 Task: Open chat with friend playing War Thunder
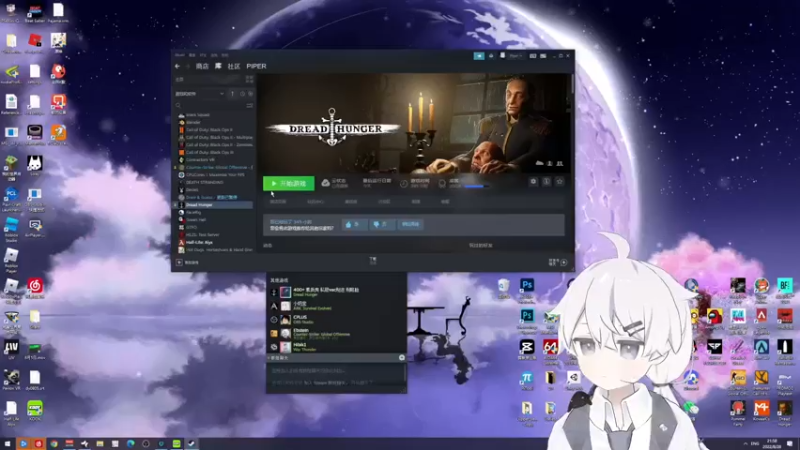pos(337,347)
